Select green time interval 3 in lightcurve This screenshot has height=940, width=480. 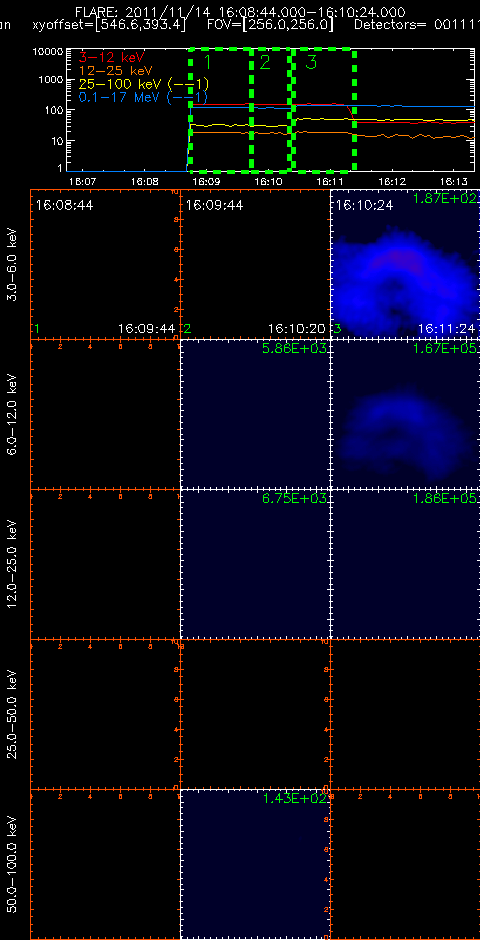coord(323,110)
